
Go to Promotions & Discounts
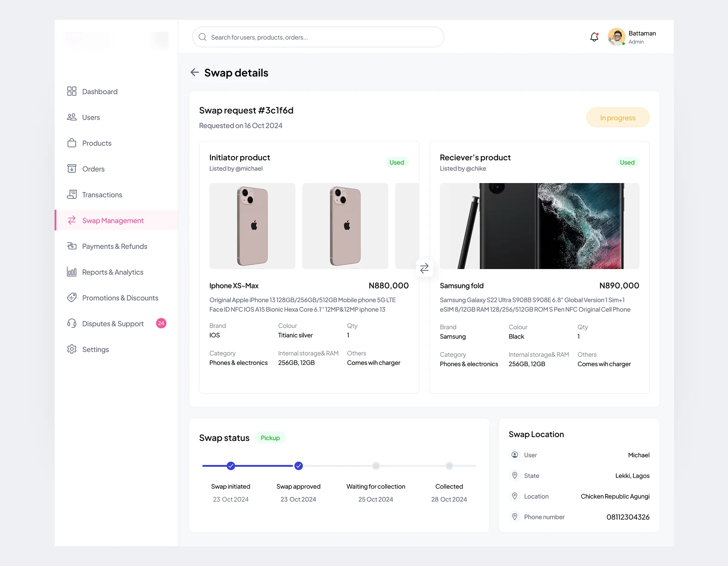click(117, 298)
